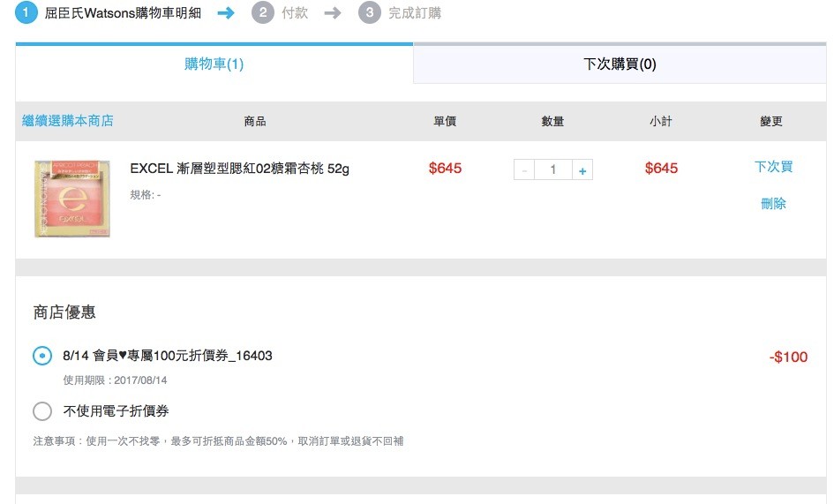Remove item with 刪除 link
This screenshot has width=834, height=504.
coord(773,203)
